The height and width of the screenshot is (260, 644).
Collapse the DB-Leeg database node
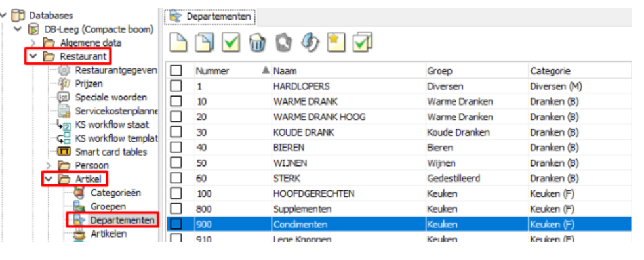pyautogui.click(x=18, y=29)
